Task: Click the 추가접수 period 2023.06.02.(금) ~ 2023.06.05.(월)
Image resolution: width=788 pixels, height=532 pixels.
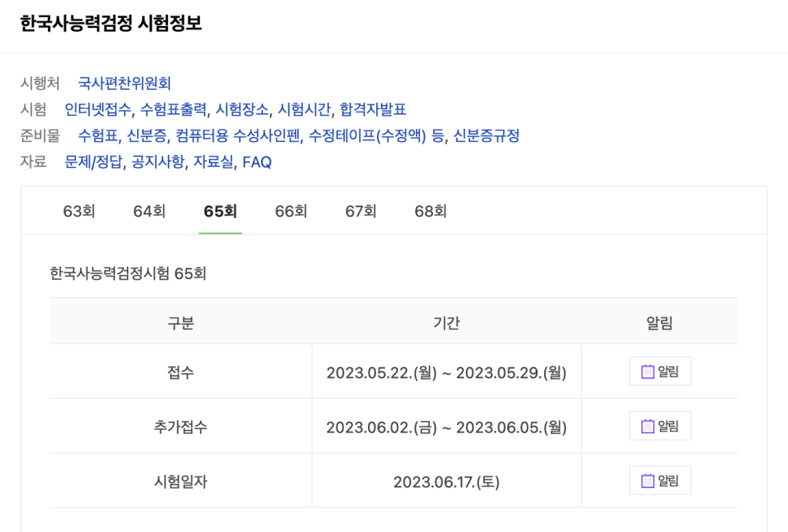Action: pos(446,428)
